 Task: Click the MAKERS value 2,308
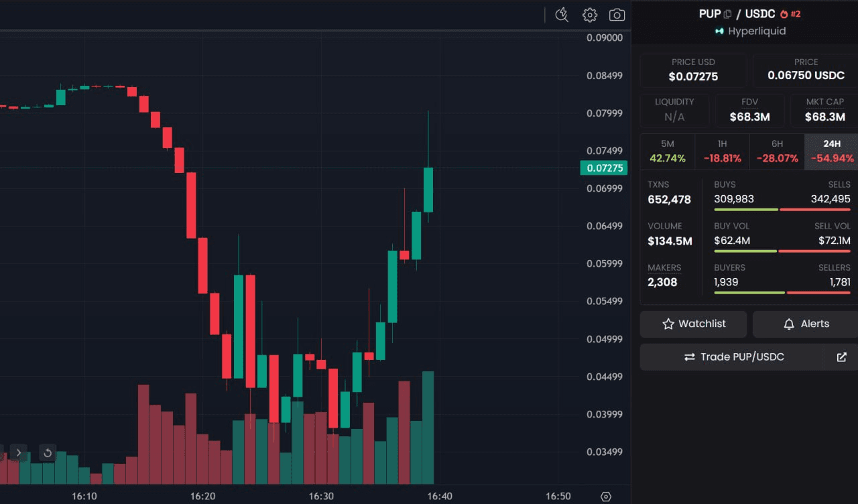[662, 283]
